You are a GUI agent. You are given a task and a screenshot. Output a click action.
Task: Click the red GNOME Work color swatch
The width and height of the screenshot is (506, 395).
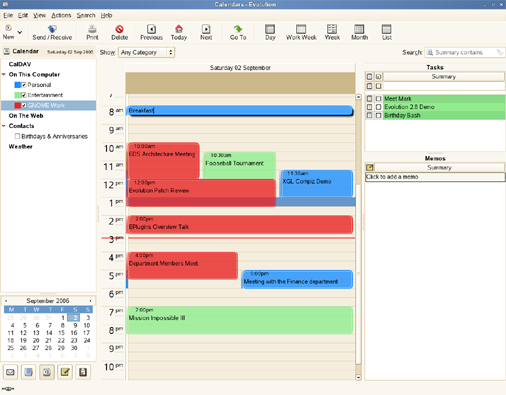(18, 105)
